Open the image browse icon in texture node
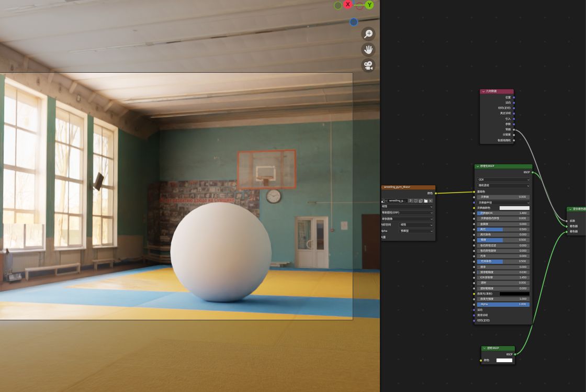Screen dimensions: 586x392 click(x=384, y=200)
